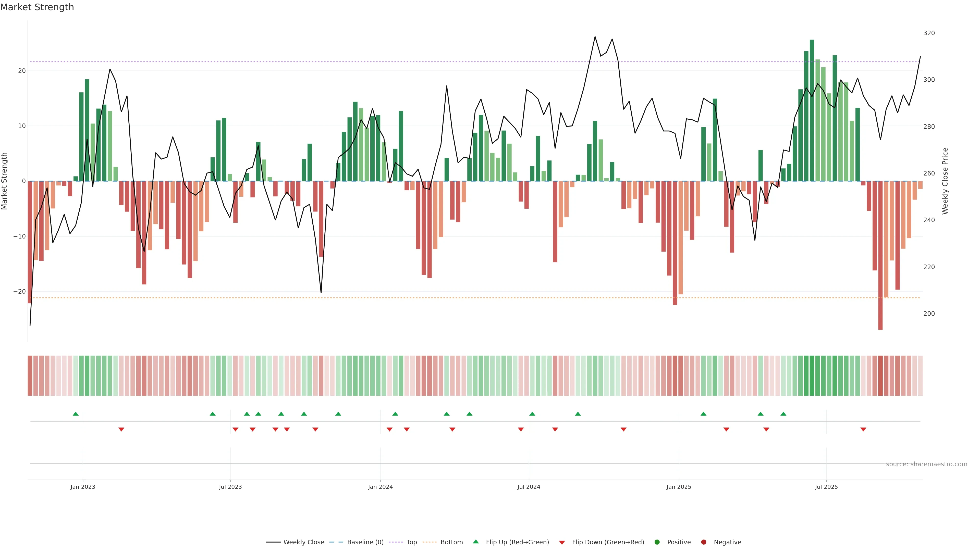Click the Market Strength y-axis title
The height and width of the screenshot is (551, 980).
[x=5, y=181]
